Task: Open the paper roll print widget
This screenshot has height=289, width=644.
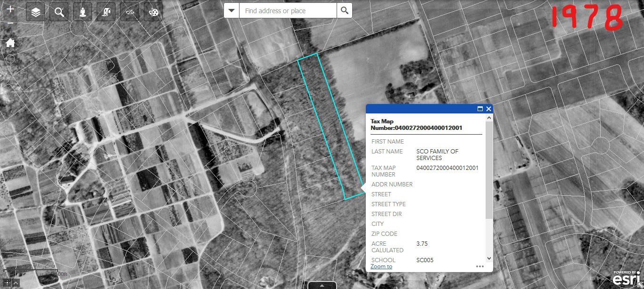Action: tap(106, 12)
